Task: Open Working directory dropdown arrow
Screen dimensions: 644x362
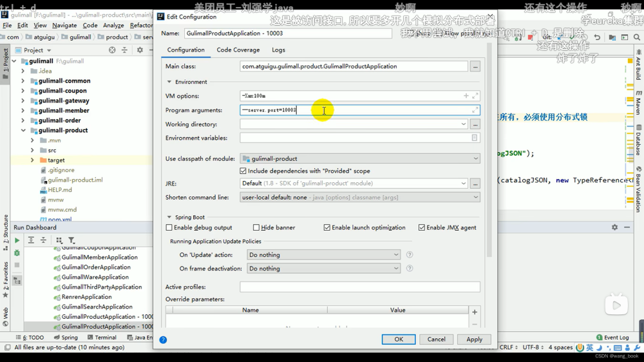Action: [463, 124]
